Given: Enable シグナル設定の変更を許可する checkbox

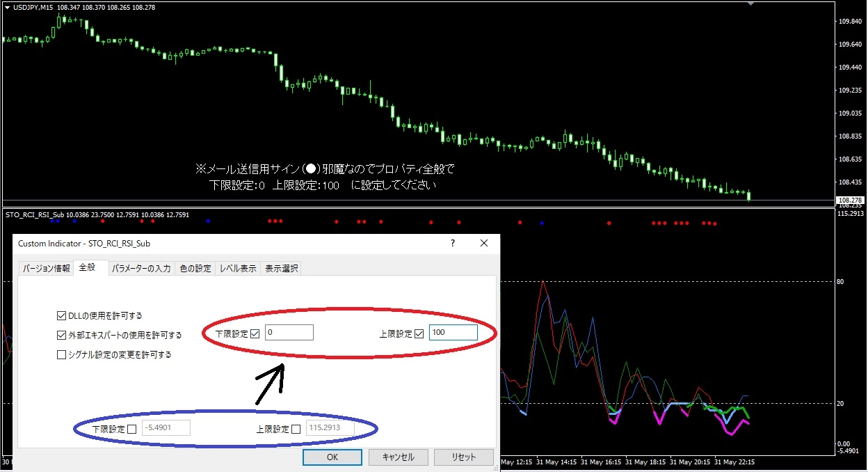Looking at the screenshot, I should pyautogui.click(x=62, y=354).
